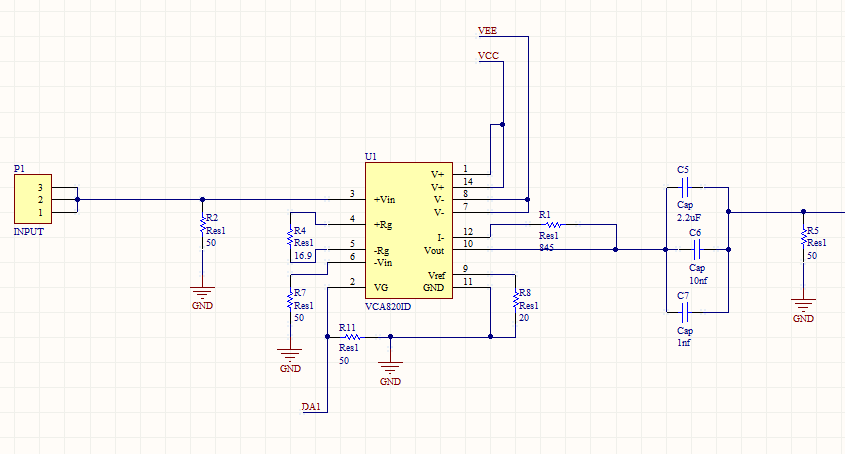Click the VCA820ID part name text

coord(388,306)
